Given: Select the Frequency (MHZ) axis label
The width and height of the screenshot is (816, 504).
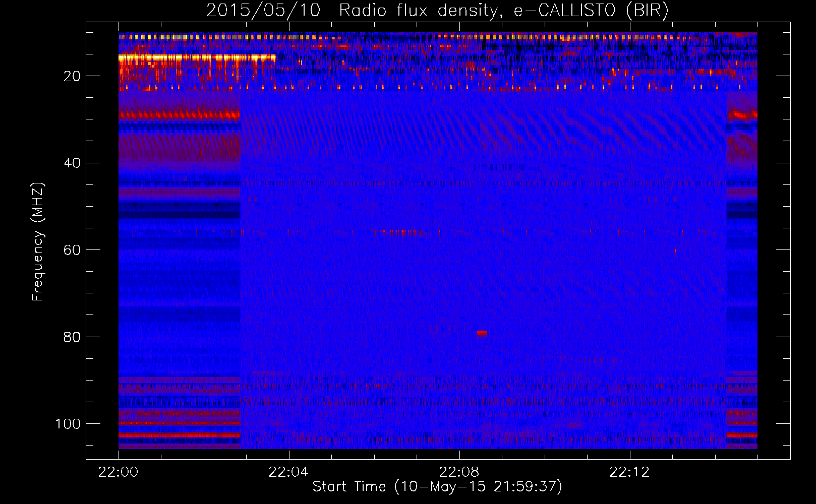Looking at the screenshot, I should tap(38, 242).
